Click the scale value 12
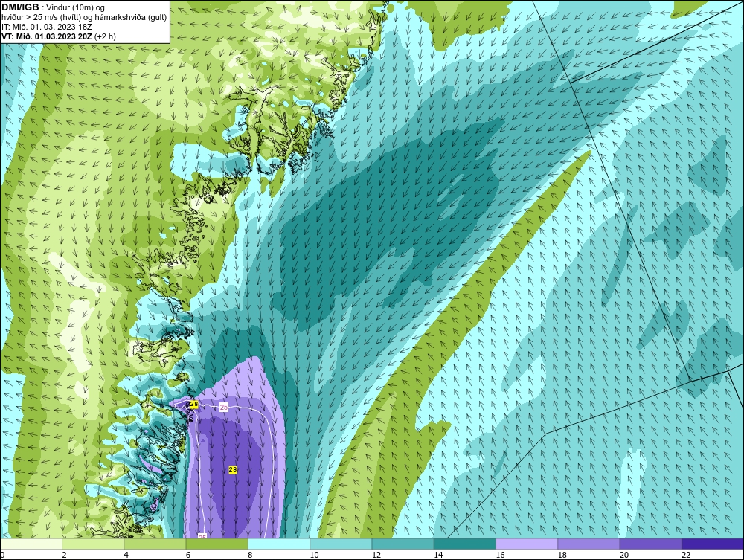The width and height of the screenshot is (744, 560). point(376,555)
